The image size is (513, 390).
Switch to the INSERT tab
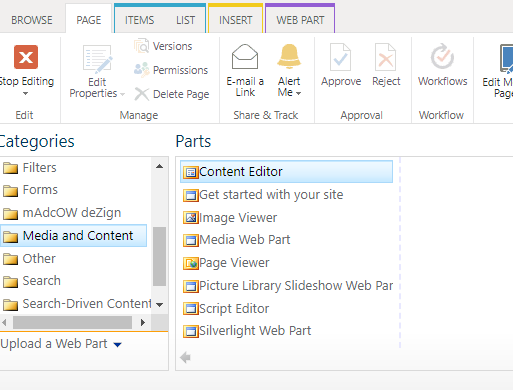coord(235,20)
